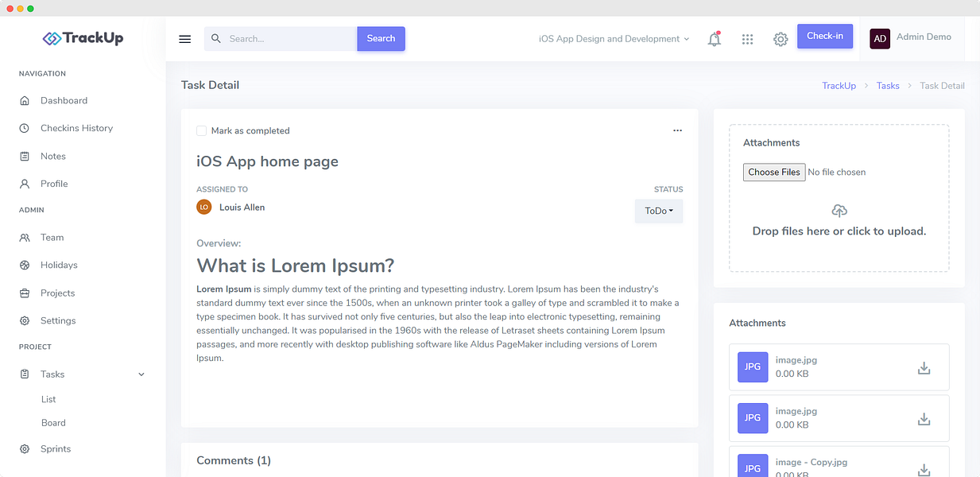Go to Holidays in the sidebar
Screen dimensions: 980x477
point(59,266)
